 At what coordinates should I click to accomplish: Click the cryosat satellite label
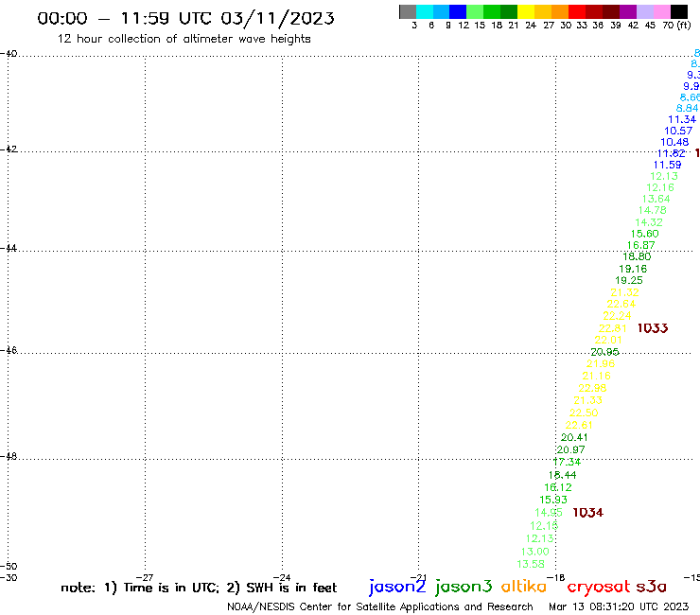pyautogui.click(x=599, y=588)
